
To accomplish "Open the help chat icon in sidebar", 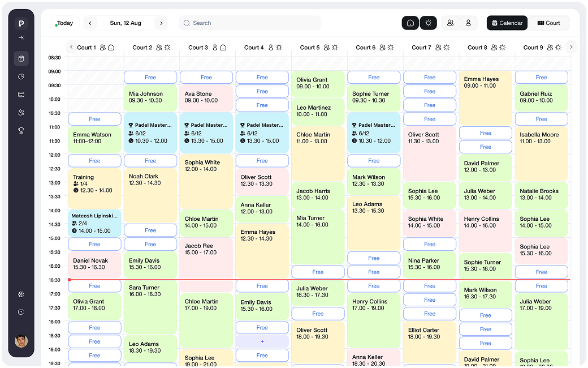I will (x=21, y=313).
